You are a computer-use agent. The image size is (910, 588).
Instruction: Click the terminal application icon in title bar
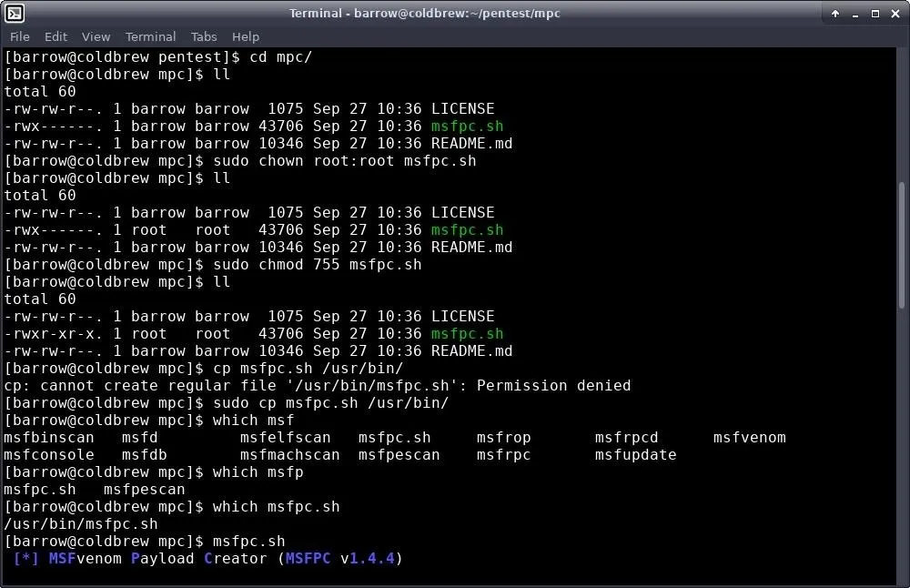pos(14,14)
